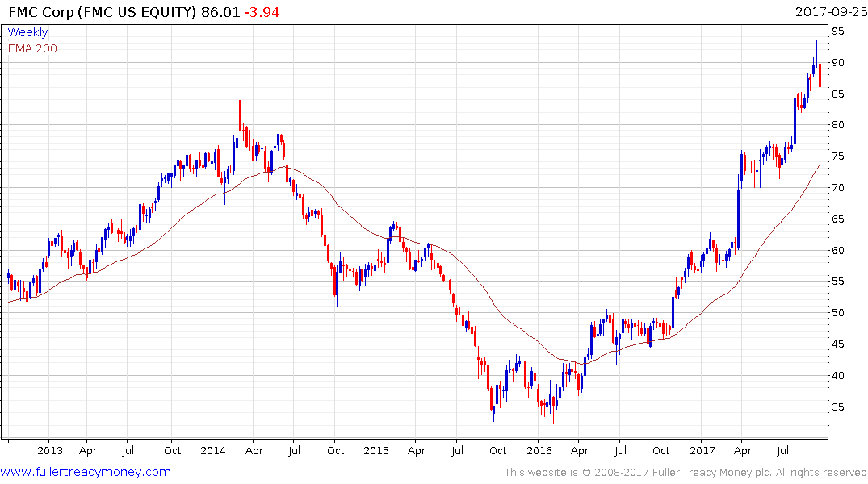Click the 65 price axis label

click(838, 219)
